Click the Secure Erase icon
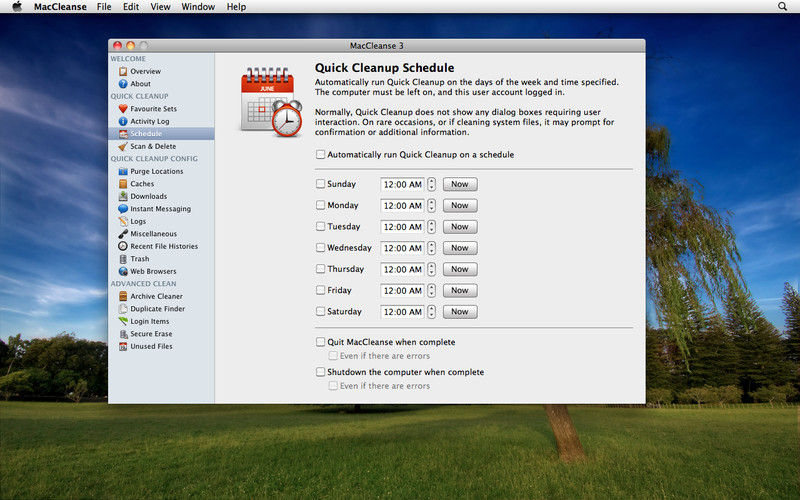The height and width of the screenshot is (500, 800). (x=123, y=334)
